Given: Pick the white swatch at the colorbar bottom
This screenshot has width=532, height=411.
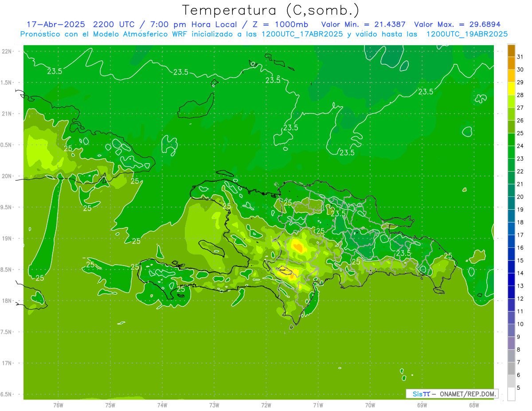Looking at the screenshot, I should pyautogui.click(x=512, y=394).
